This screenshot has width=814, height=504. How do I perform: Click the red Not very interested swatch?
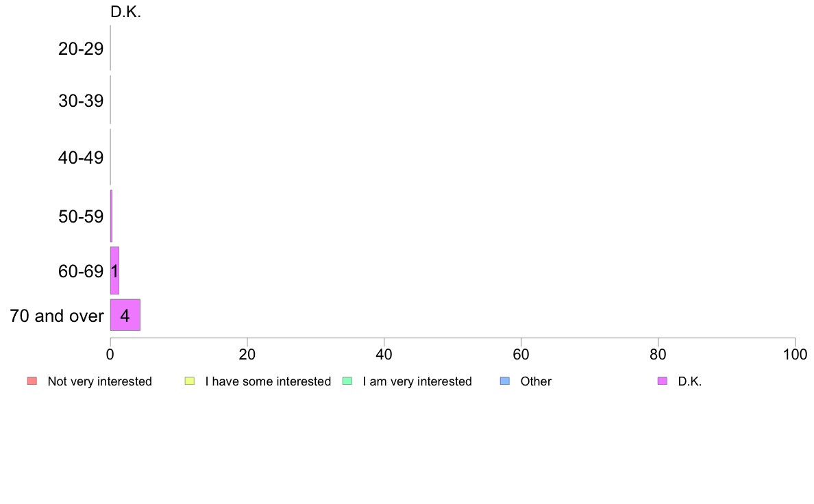[32, 381]
